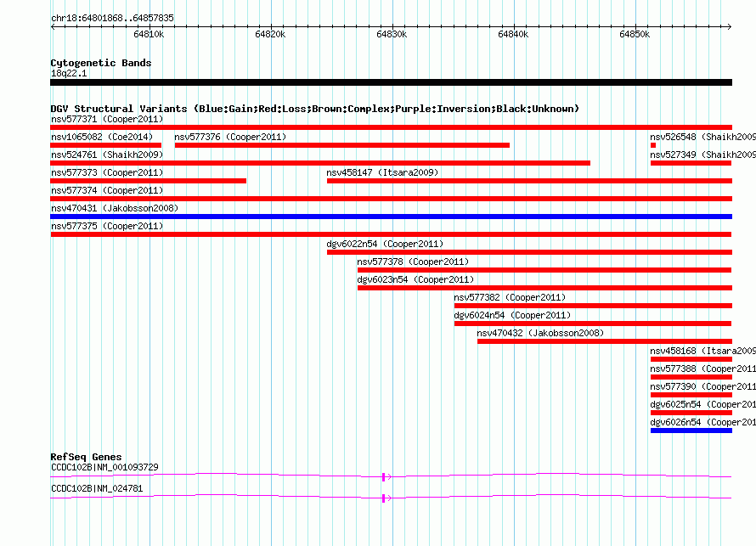Viewport: 756px width, 546px height.
Task: Select the nsv1065082 (Coe2014) red bar
Action: click(105, 145)
